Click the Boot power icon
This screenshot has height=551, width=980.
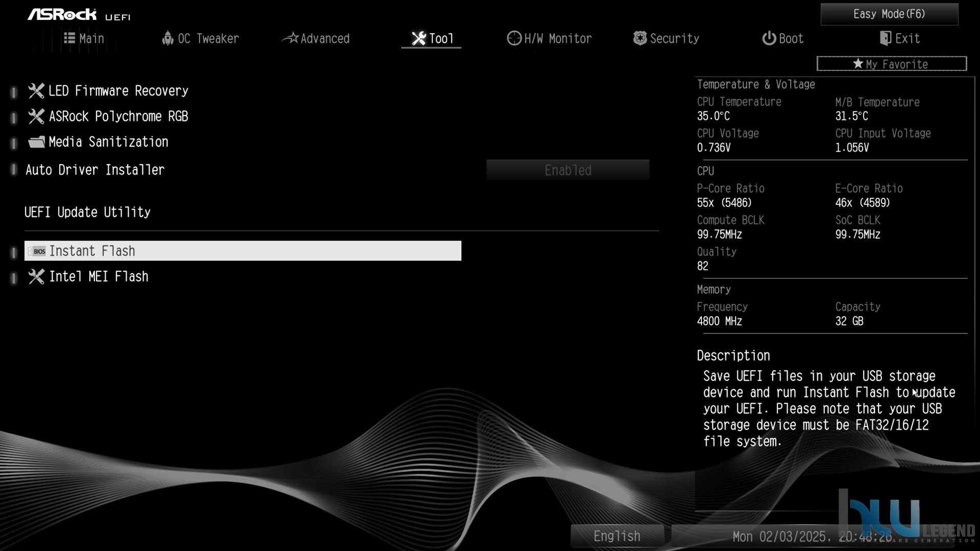(x=769, y=38)
